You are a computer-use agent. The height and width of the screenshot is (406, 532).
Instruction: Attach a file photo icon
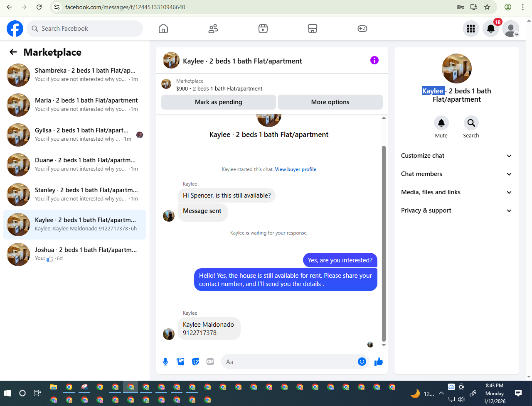(x=180, y=362)
